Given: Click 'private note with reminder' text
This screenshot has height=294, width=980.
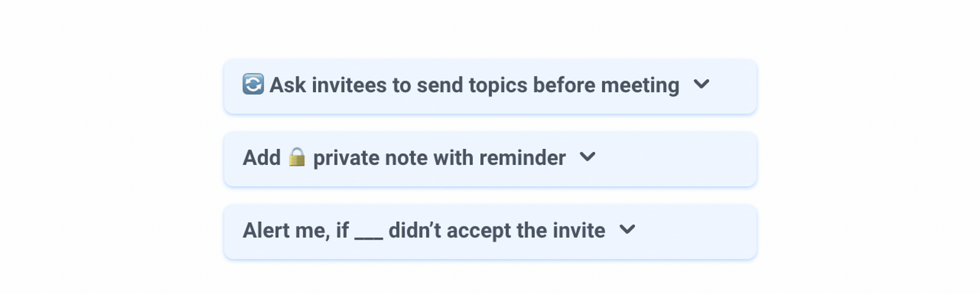Looking at the screenshot, I should pos(439,158).
